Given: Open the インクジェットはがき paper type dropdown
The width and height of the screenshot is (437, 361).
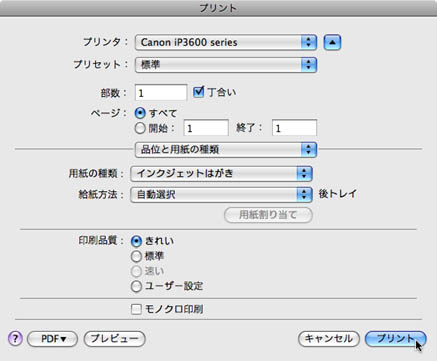Looking at the screenshot, I should [x=221, y=174].
